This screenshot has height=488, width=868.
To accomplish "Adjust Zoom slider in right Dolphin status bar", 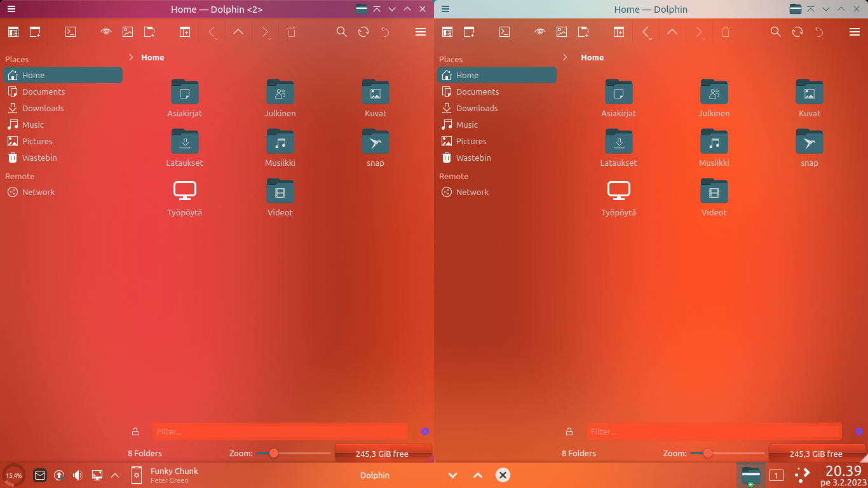I will [726, 453].
